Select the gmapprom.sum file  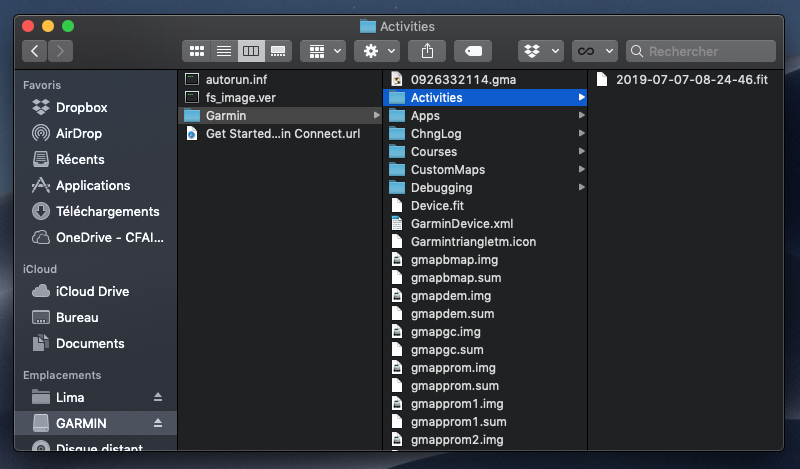coord(485,386)
